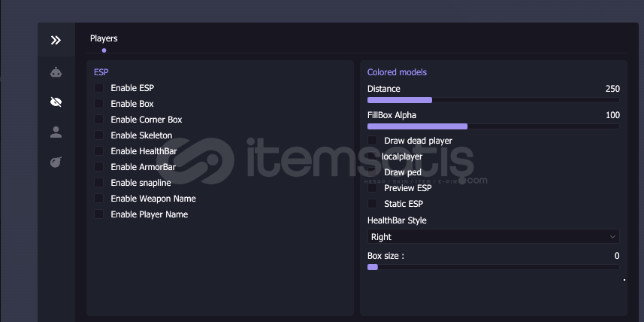Click the Box size slider track
644x322 pixels.
point(493,267)
